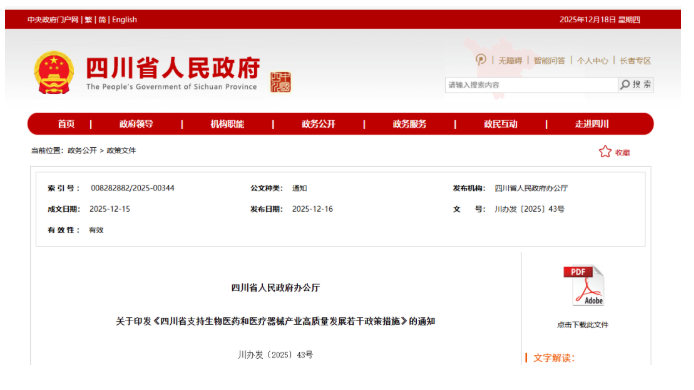694x390 pixels.
Task: Click document number 川办发〔2025〕43号 below title
Action: click(275, 355)
